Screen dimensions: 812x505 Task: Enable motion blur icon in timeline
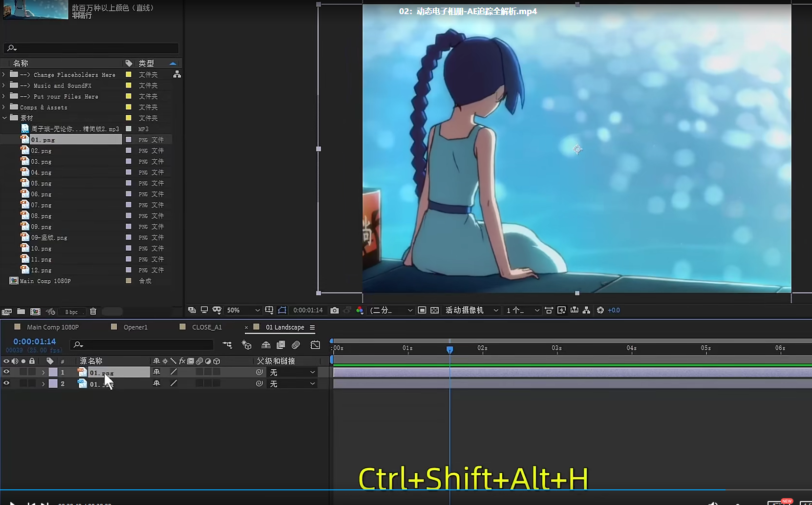296,345
